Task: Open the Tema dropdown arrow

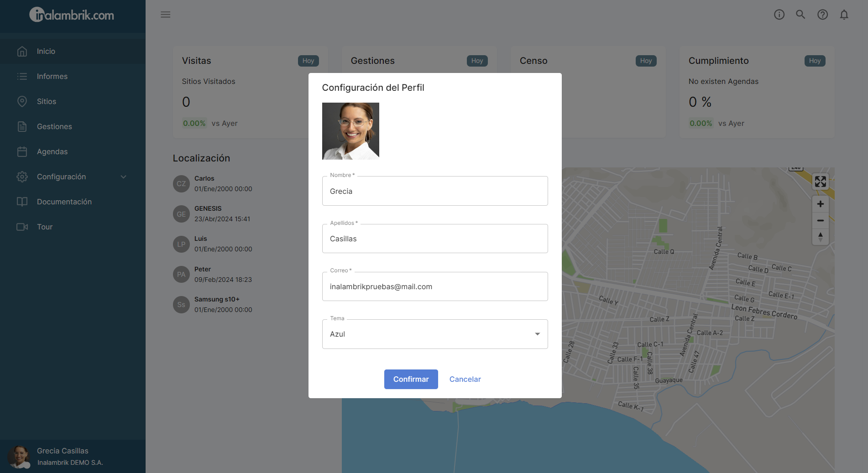Action: click(x=537, y=334)
